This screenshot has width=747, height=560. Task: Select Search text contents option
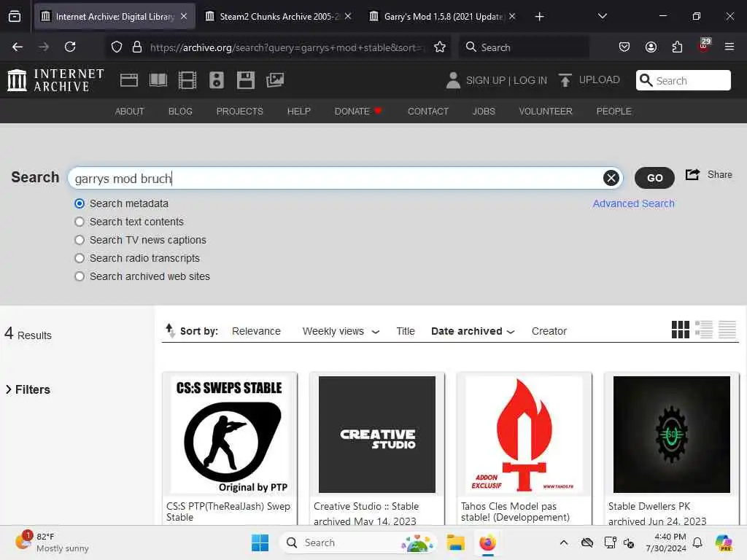click(80, 222)
